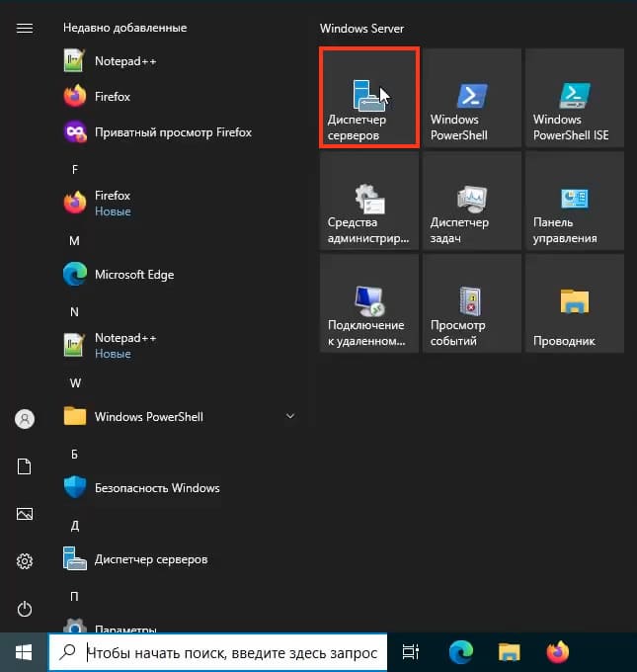Open Task View on the taskbar
The width and height of the screenshot is (637, 672).
(x=411, y=652)
